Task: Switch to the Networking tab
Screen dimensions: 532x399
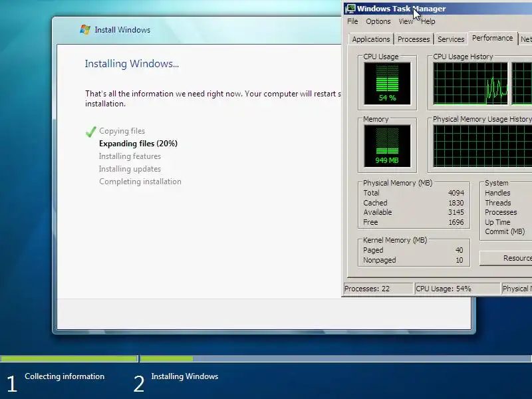Action: coord(525,39)
